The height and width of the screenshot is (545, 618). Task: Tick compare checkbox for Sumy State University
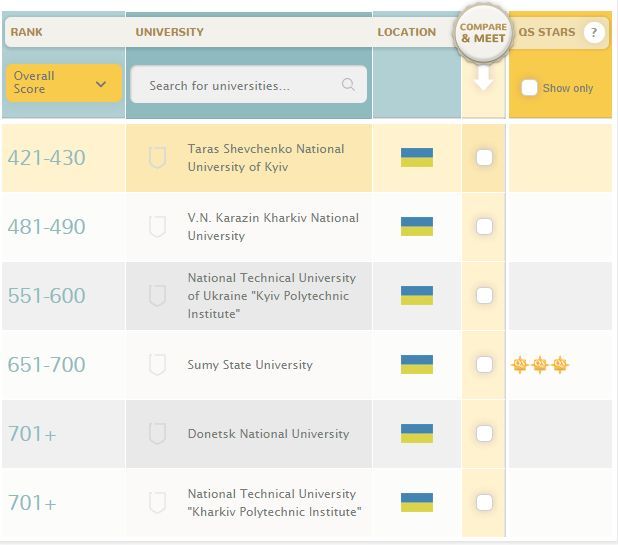(x=484, y=365)
